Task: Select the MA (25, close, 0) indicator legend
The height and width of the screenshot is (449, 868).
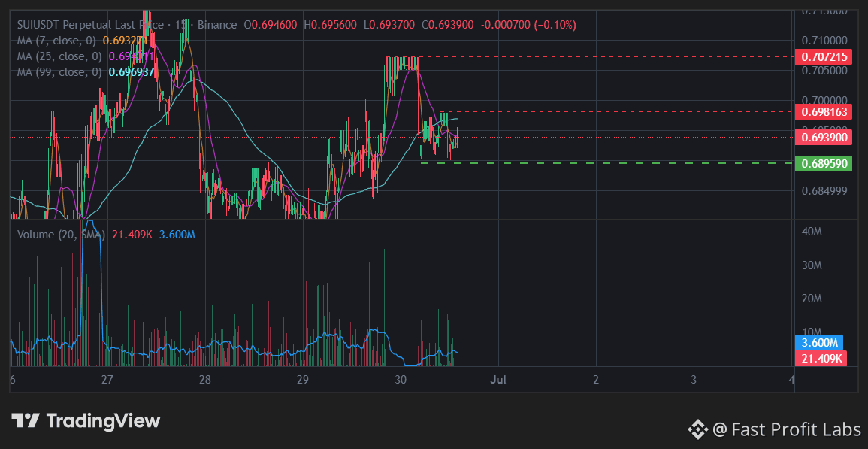Action: [59, 56]
